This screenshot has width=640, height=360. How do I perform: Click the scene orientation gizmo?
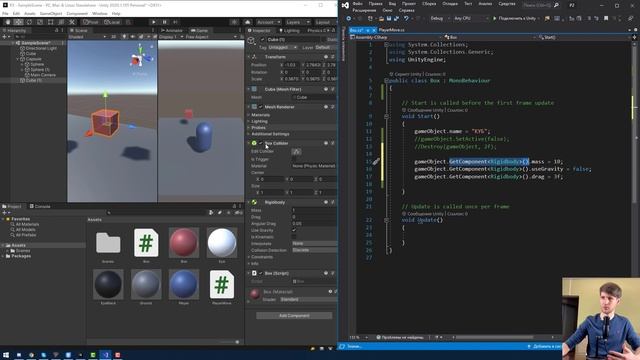coord(140,57)
